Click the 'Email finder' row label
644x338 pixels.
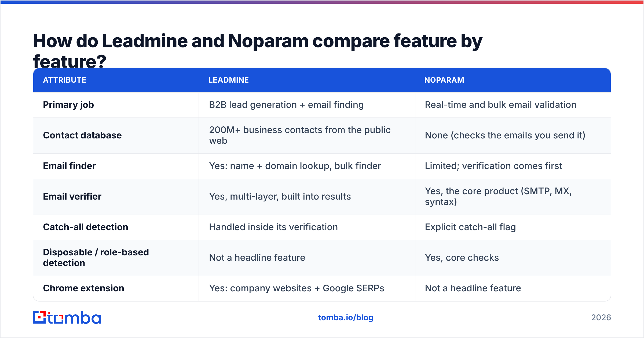69,166
